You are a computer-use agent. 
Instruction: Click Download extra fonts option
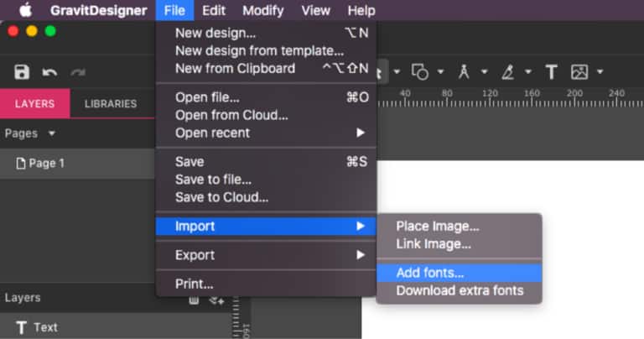pos(459,290)
